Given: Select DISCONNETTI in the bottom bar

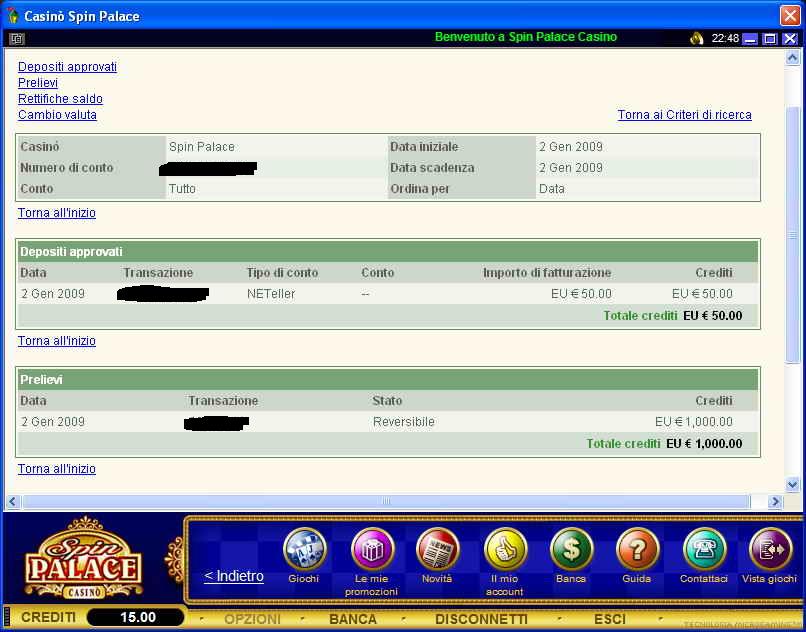Looking at the screenshot, I should pos(482,619).
